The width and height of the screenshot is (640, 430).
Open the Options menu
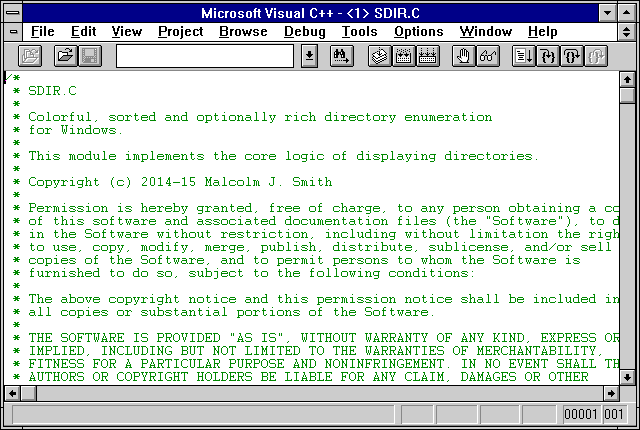coord(418,31)
